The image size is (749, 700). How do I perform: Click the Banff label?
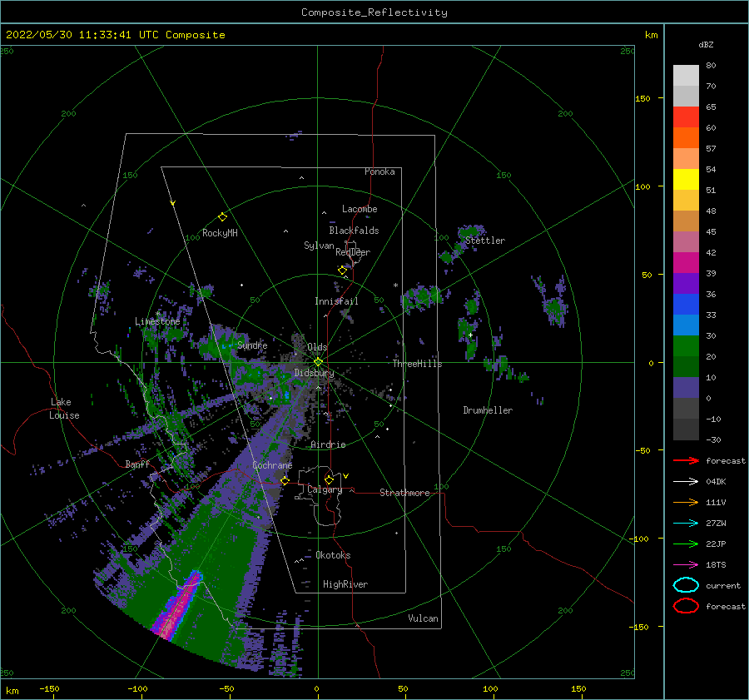[x=137, y=464]
